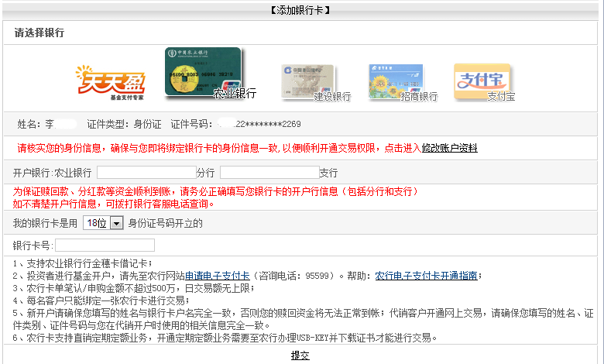The width and height of the screenshot is (604, 364).
Task: Choose the 建设银行 bank card image
Action: click(x=307, y=81)
